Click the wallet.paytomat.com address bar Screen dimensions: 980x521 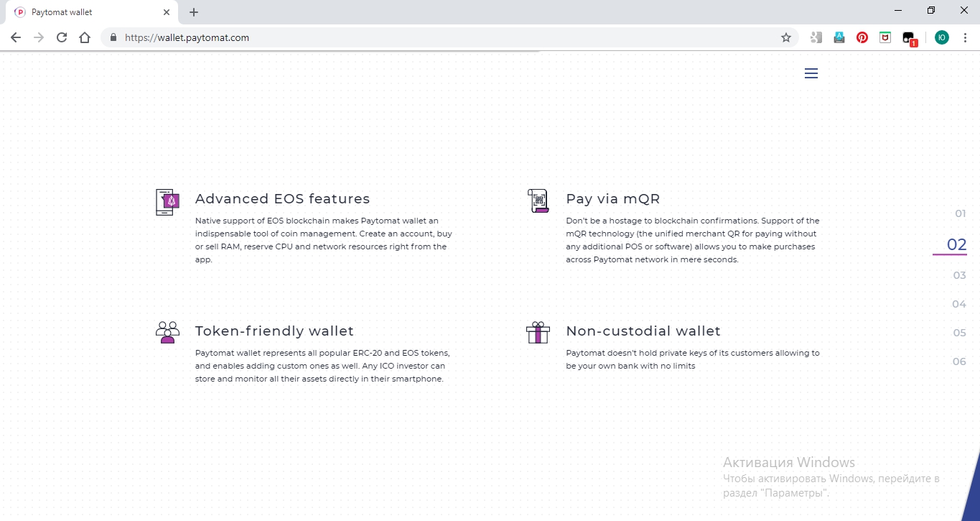(431, 37)
